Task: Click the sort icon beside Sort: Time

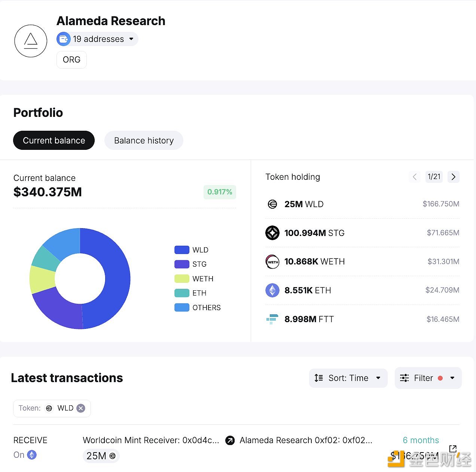Action: 319,378
